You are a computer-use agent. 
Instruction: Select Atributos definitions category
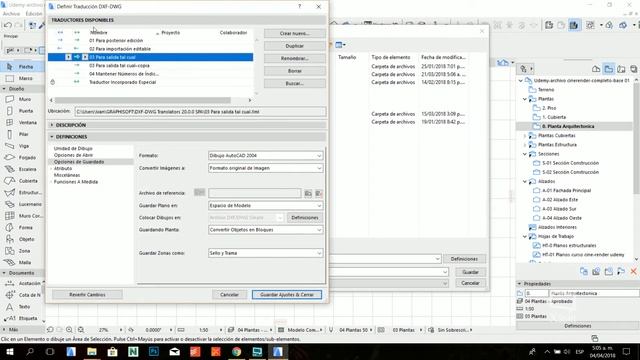tap(63, 168)
